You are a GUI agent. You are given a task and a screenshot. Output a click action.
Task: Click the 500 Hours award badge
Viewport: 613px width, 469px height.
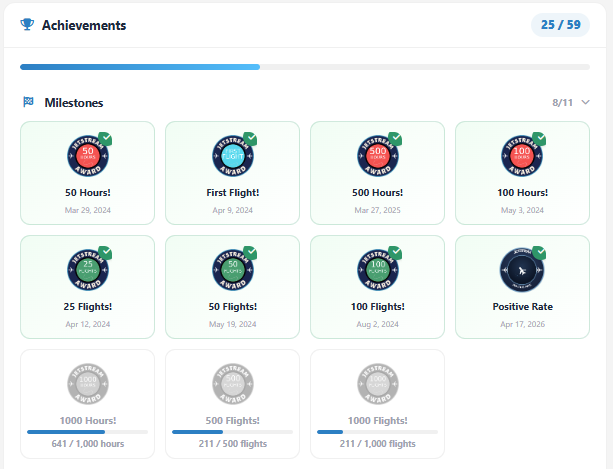coord(378,156)
